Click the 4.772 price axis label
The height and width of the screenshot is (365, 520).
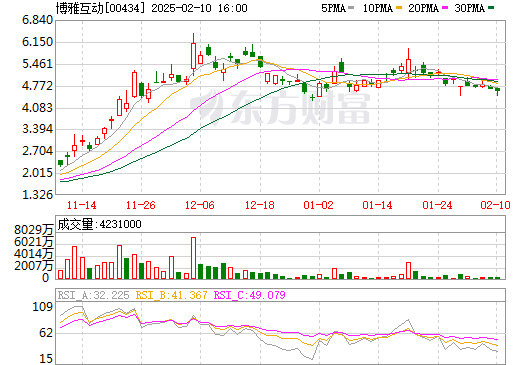click(x=38, y=86)
